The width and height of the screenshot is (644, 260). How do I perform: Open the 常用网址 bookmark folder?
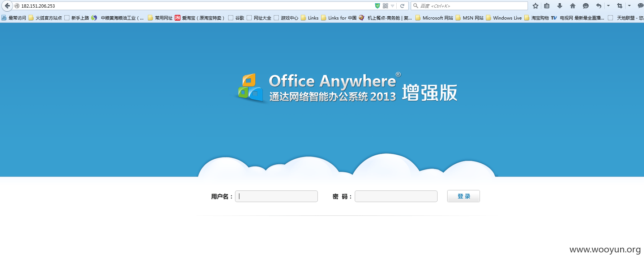[x=160, y=18]
